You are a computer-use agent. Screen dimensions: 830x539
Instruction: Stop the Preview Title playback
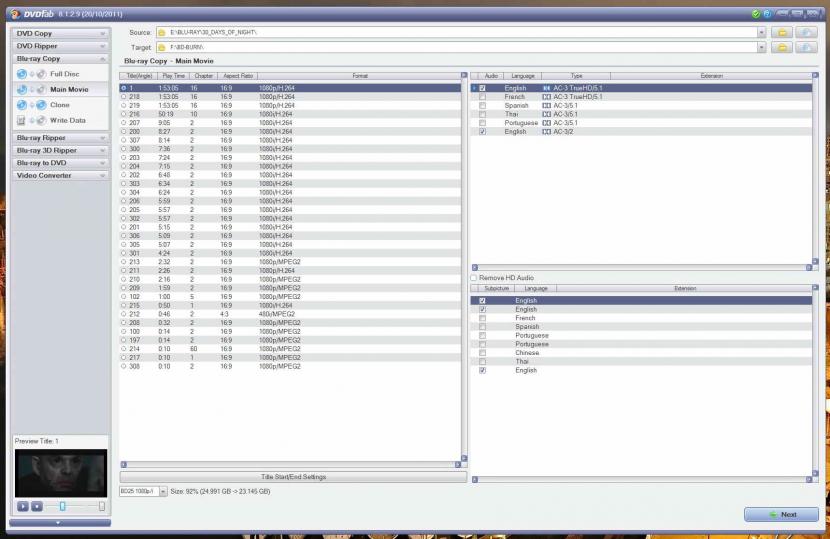(x=37, y=506)
